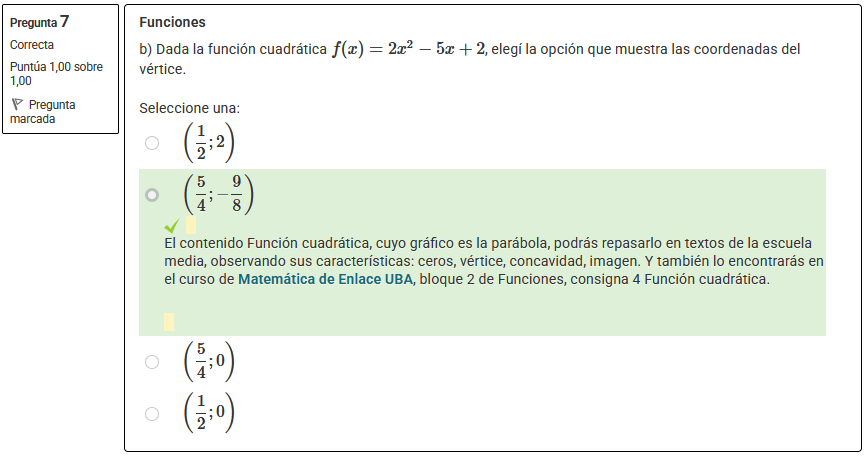The image size is (868, 457).
Task: Click the Puntúa 1,00 sobre 1,00 score text
Action: click(56, 74)
